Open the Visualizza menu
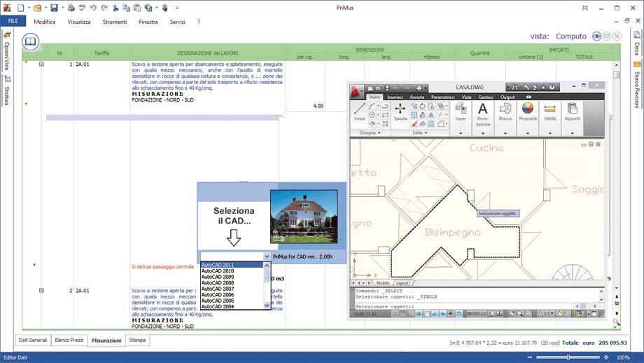The image size is (644, 363). pos(79,22)
